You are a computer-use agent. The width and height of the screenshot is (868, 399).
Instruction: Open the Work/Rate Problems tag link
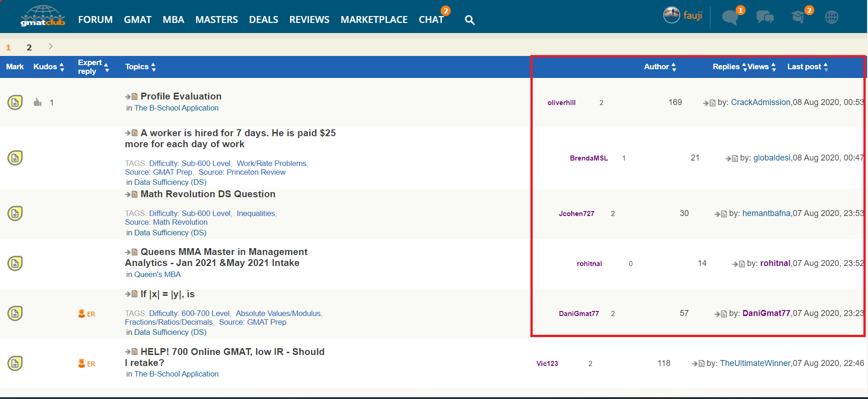(x=271, y=163)
